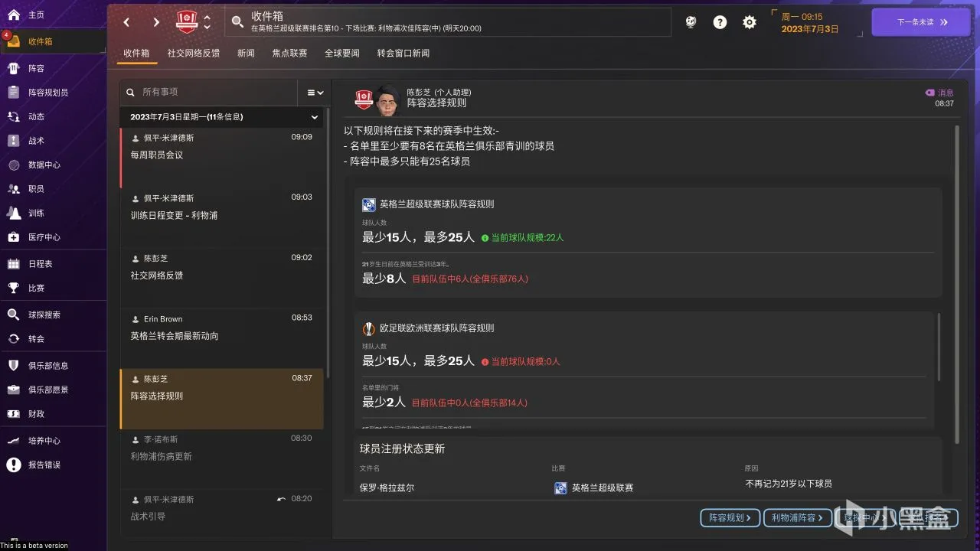Open 俱乐部愿景 club vision icon
The width and height of the screenshot is (980, 551).
click(x=14, y=390)
